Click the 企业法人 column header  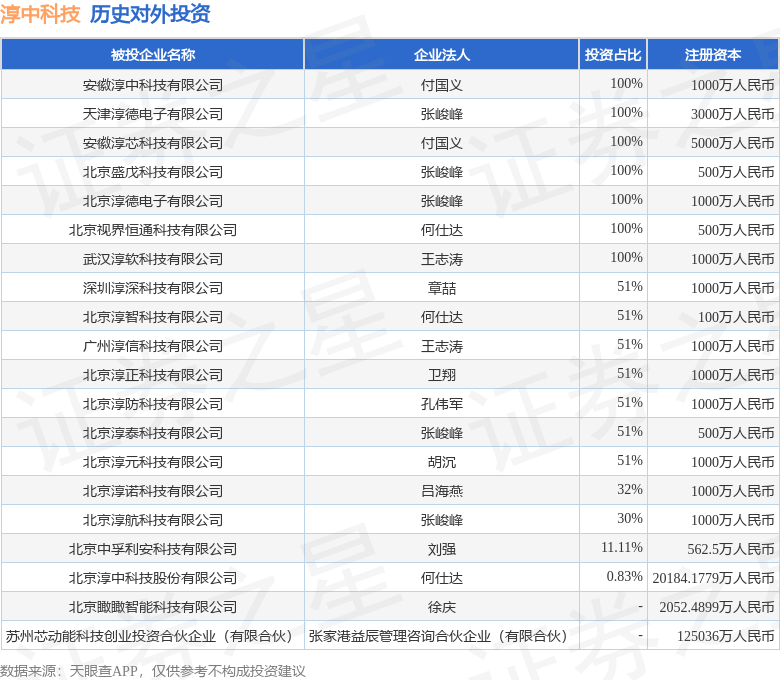442,55
